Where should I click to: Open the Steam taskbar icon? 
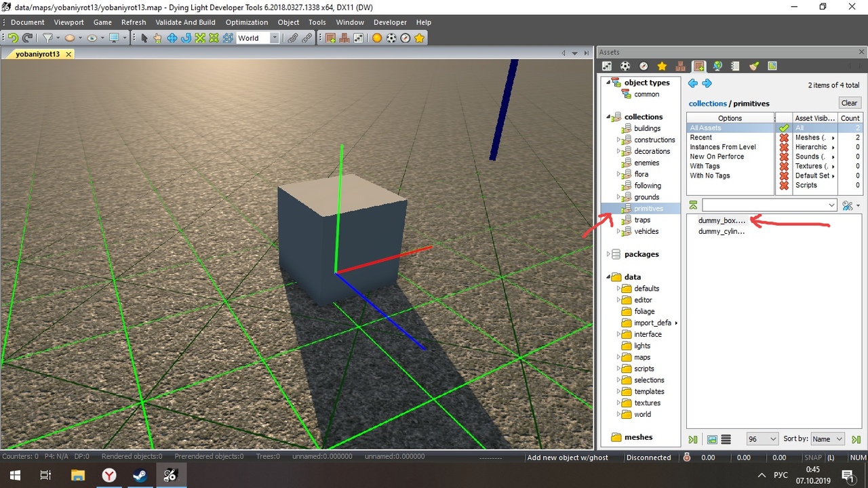[x=139, y=476]
